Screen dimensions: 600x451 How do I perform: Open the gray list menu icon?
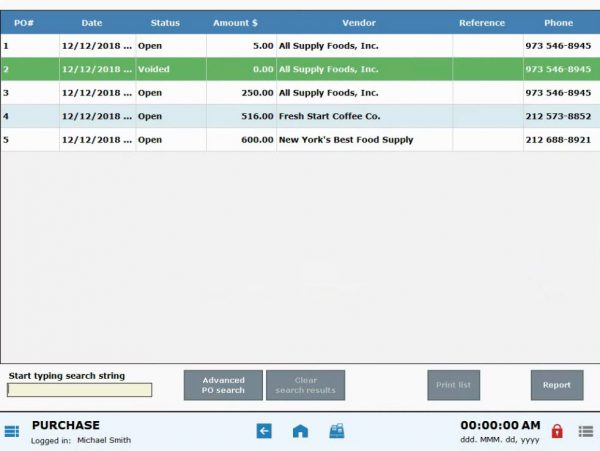(x=585, y=431)
